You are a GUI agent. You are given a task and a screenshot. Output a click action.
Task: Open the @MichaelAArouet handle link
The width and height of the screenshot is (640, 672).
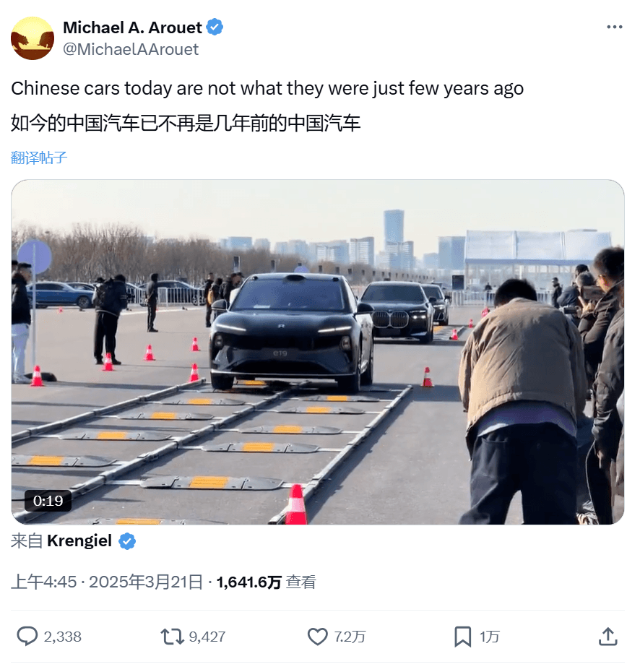[x=131, y=49]
